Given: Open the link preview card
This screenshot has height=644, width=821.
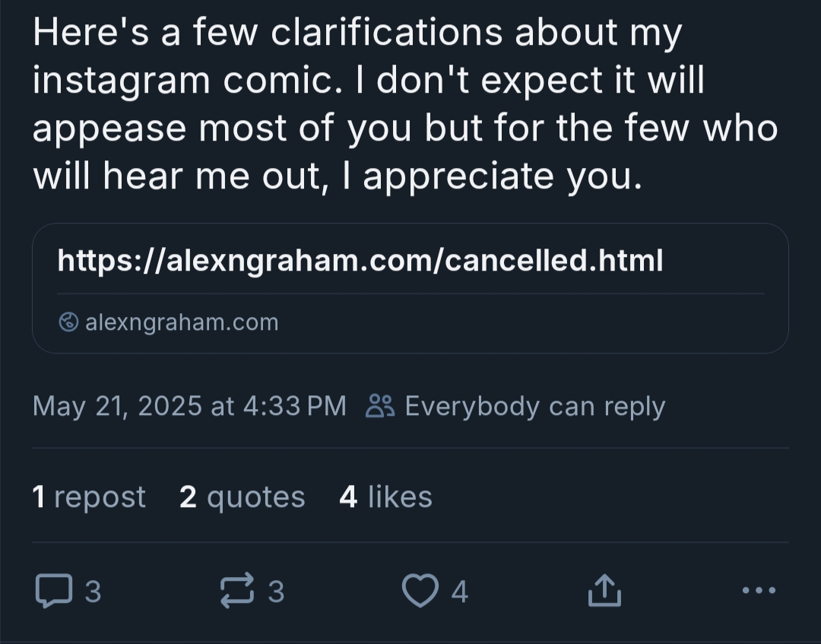Looking at the screenshot, I should (x=410, y=288).
